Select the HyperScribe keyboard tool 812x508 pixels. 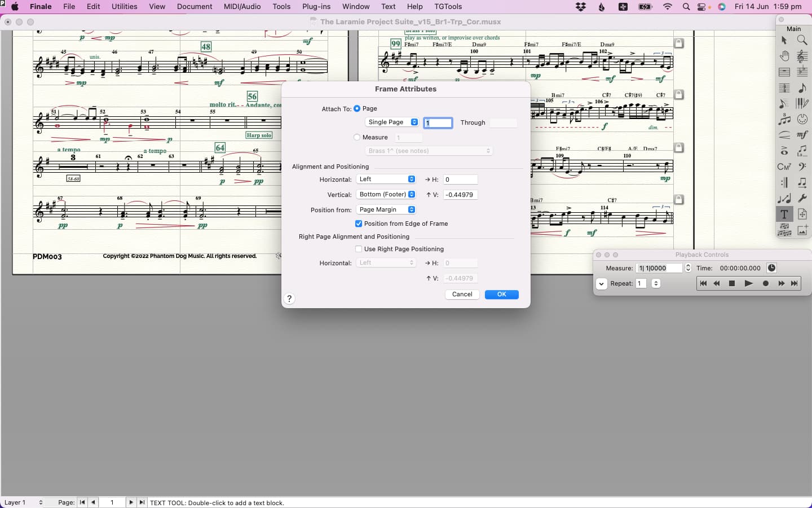pos(802,103)
